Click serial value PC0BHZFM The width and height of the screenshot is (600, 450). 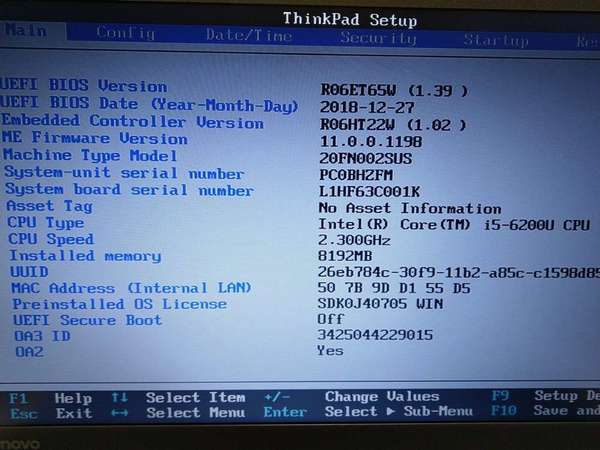(x=356, y=175)
